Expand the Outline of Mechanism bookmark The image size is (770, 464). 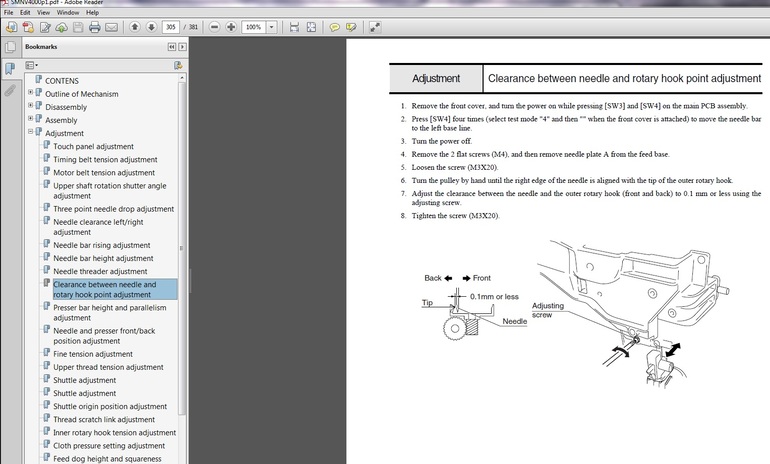(x=30, y=92)
